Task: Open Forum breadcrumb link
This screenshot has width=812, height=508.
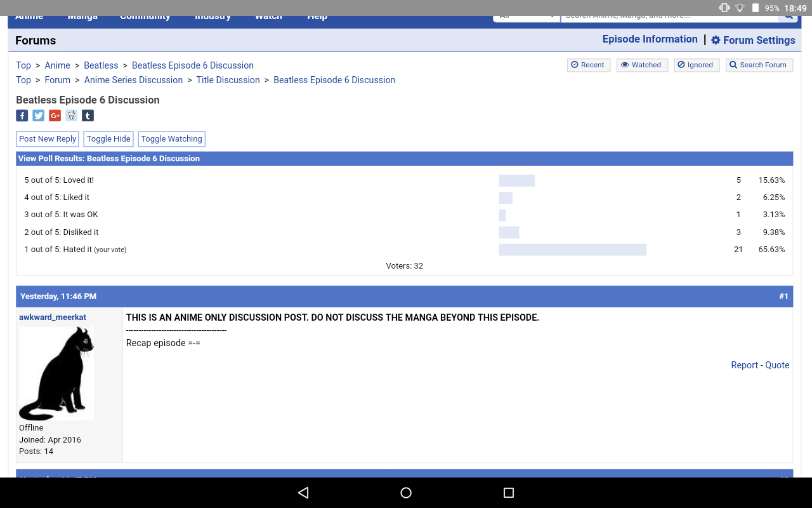Action: (x=58, y=80)
